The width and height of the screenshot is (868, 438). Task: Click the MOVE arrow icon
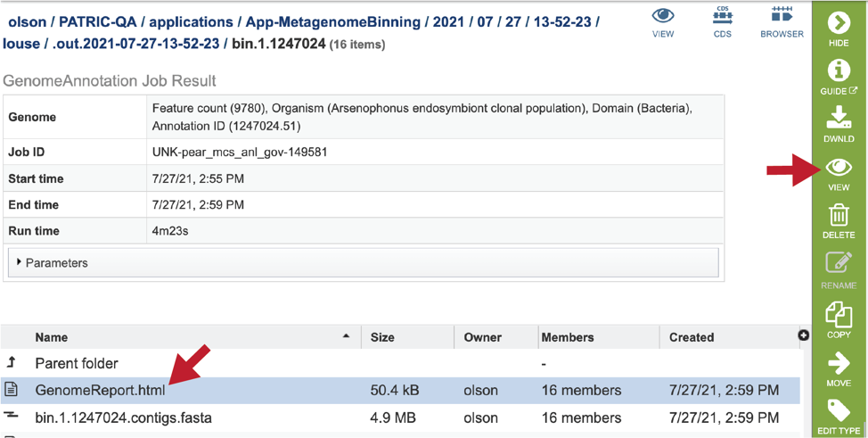coord(839,364)
